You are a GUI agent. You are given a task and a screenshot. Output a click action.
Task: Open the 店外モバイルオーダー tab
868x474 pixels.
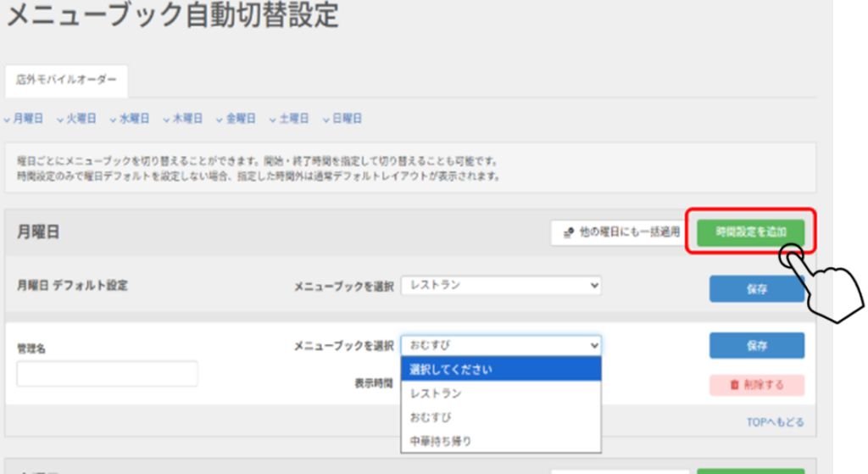(x=66, y=80)
